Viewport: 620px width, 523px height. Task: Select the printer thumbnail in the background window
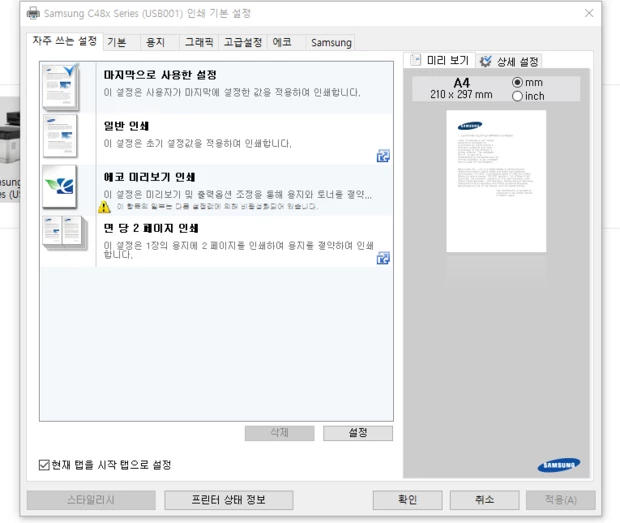(x=10, y=136)
